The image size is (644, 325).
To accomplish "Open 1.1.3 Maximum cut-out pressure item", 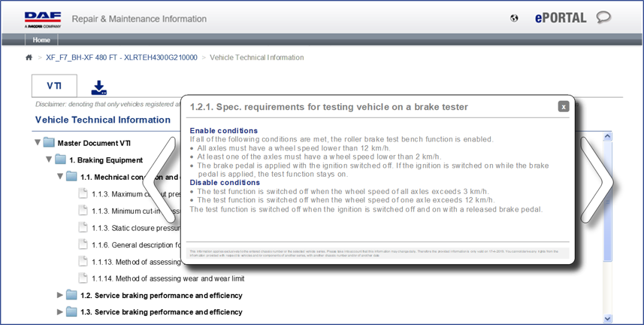I will (x=136, y=194).
